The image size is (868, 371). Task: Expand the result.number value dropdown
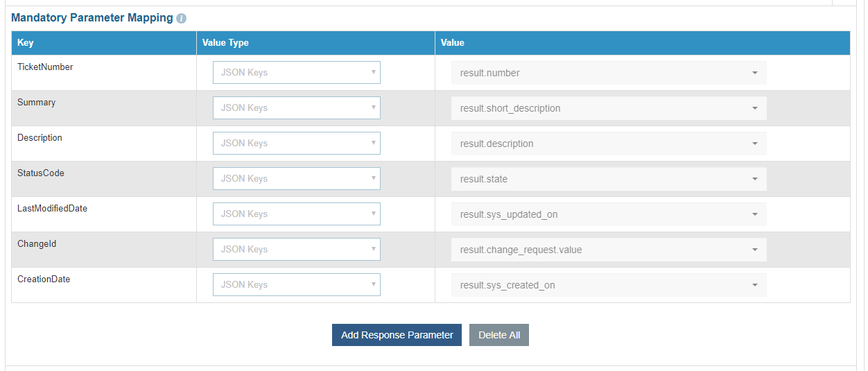[x=608, y=73]
